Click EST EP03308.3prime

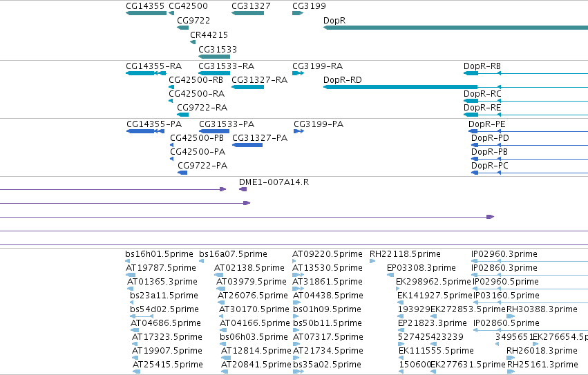[x=390, y=275]
